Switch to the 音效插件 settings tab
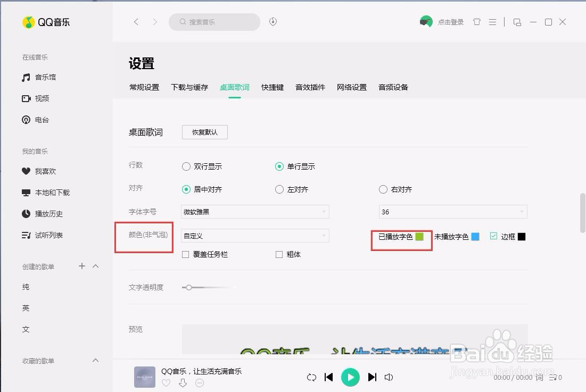586x392 pixels. coord(310,87)
